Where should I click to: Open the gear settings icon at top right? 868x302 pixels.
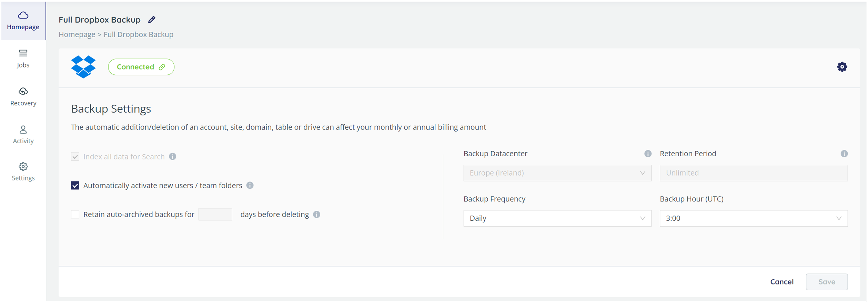842,67
